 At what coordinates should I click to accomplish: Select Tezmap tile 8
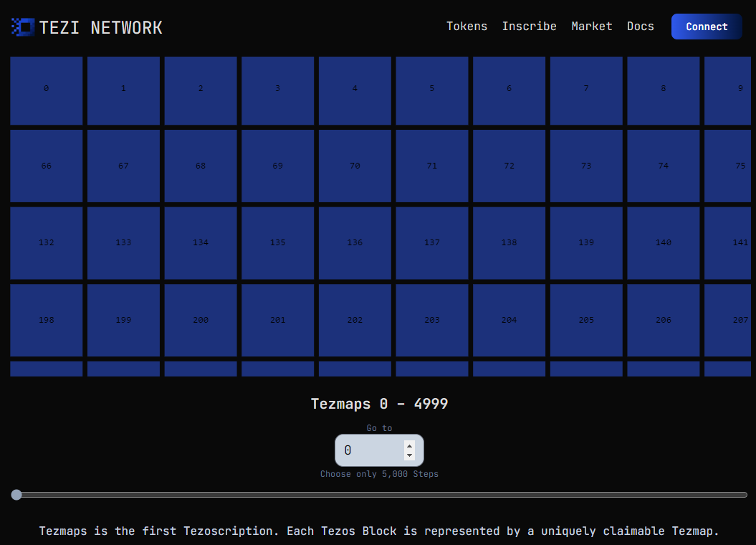tap(664, 90)
